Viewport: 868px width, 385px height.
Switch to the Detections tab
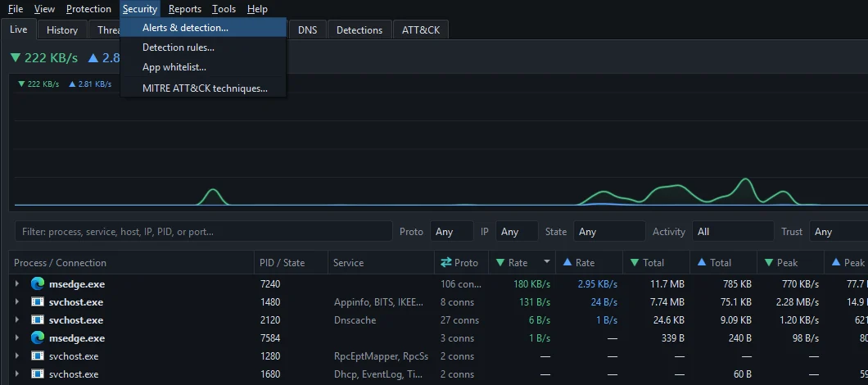[359, 30]
